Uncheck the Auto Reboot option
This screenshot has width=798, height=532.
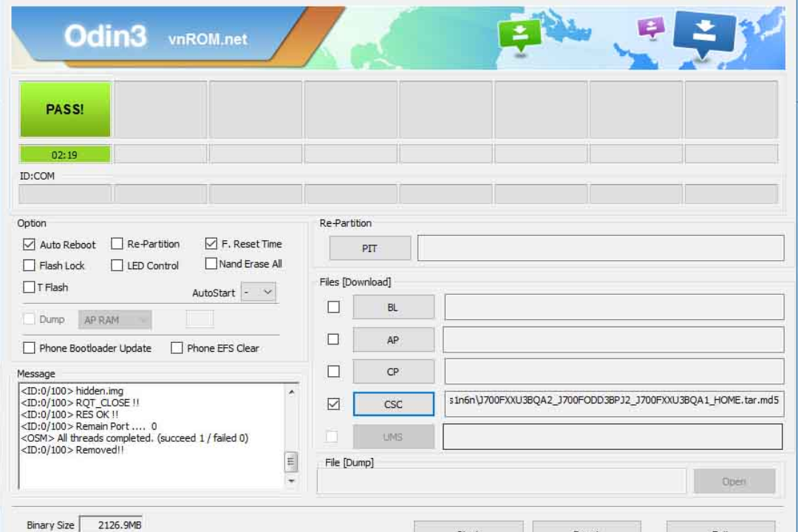point(29,245)
